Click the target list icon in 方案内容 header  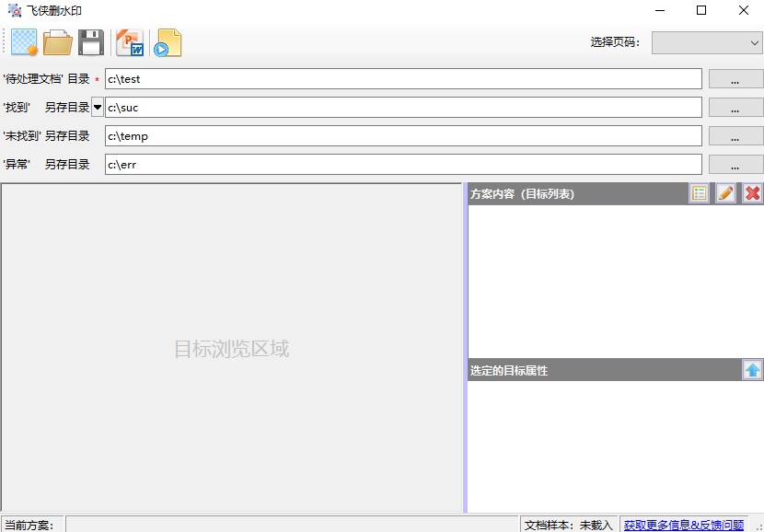point(700,193)
